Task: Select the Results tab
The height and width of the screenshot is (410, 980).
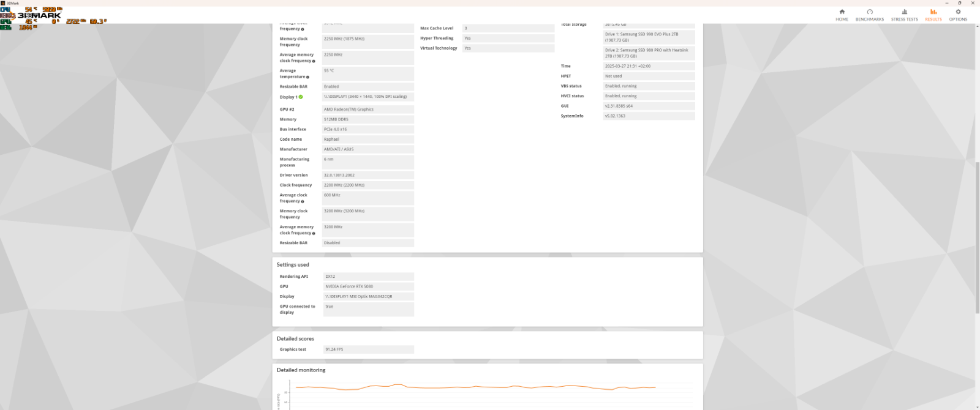Action: (x=933, y=15)
